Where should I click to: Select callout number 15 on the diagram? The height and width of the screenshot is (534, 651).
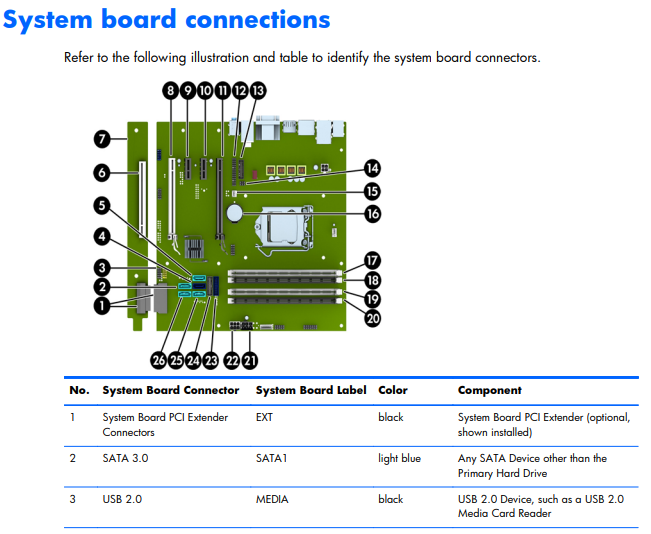pos(372,191)
